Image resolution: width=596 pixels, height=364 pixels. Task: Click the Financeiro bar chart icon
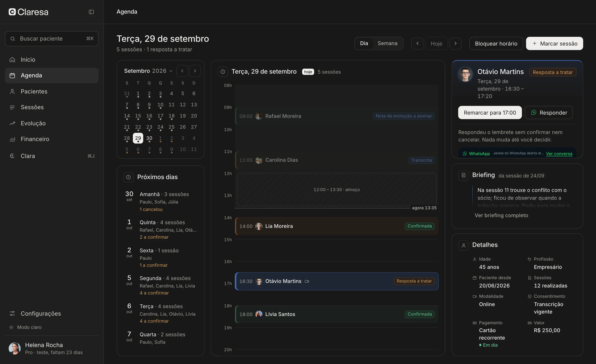point(12,139)
